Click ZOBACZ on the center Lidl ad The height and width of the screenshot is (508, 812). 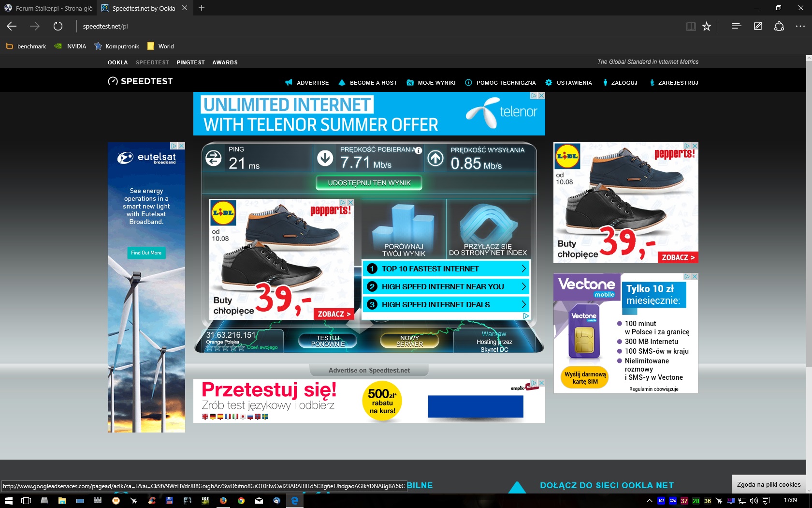[334, 314]
